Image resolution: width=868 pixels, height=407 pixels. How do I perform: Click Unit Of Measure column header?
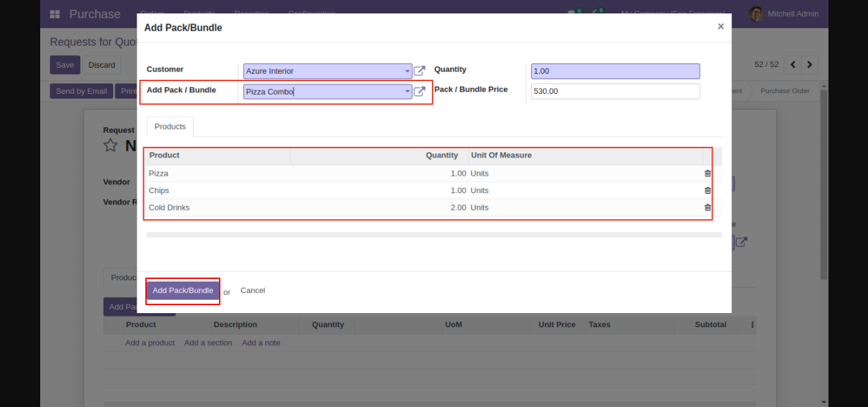pos(585,156)
